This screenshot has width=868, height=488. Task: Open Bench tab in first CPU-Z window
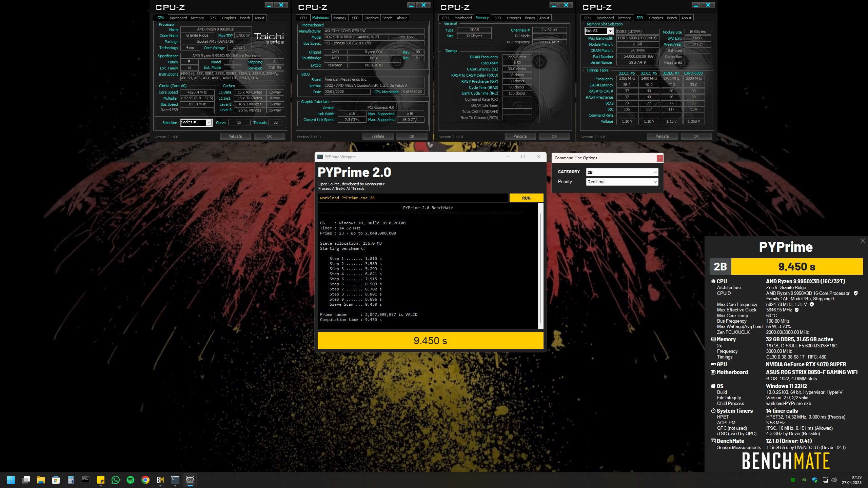245,18
